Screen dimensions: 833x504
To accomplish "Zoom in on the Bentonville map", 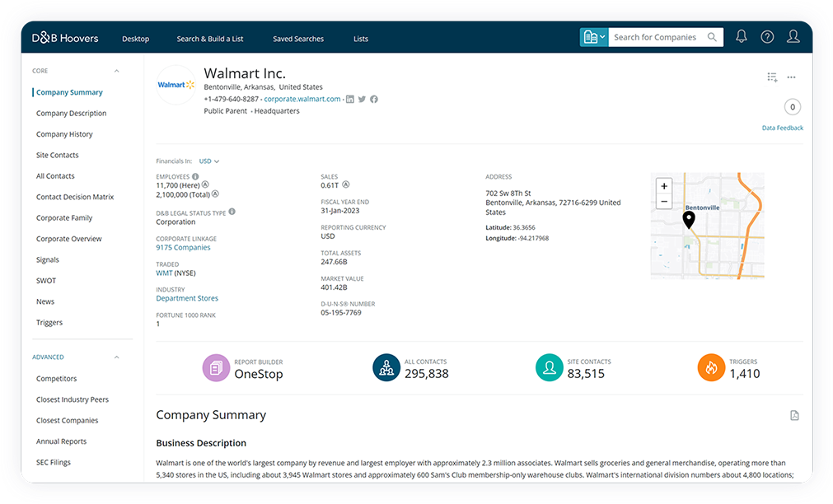I will tap(664, 186).
